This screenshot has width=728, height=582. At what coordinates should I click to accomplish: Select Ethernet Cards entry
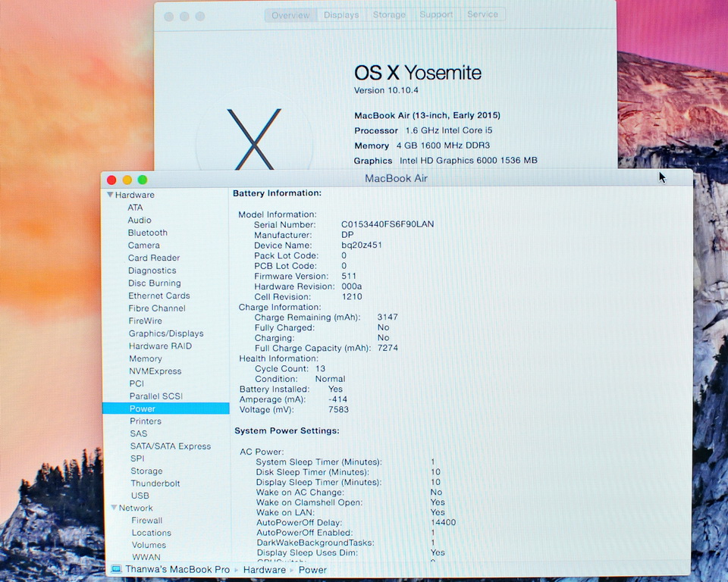[159, 296]
